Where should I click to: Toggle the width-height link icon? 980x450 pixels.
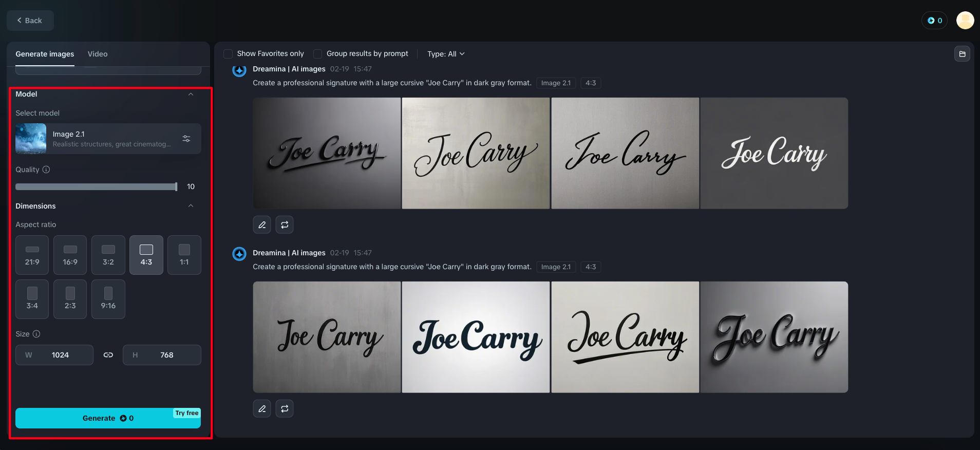(108, 355)
